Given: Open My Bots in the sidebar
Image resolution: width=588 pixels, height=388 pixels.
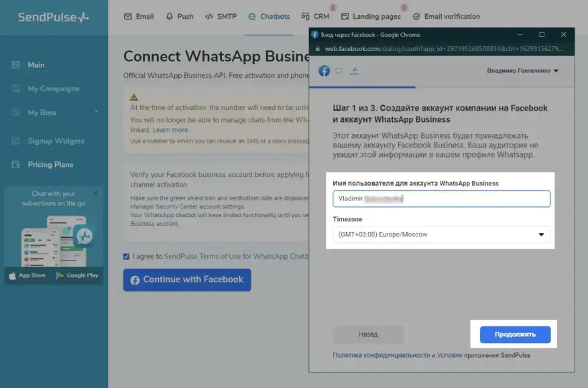Looking at the screenshot, I should 42,113.
